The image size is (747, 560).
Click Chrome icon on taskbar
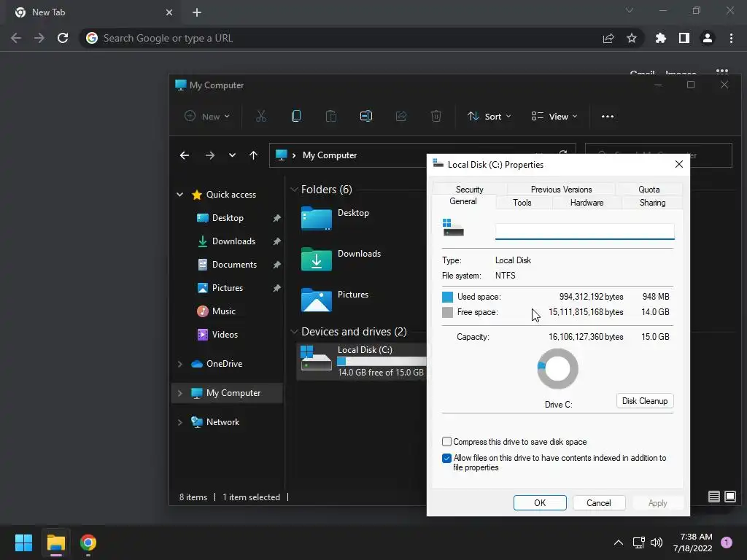88,542
